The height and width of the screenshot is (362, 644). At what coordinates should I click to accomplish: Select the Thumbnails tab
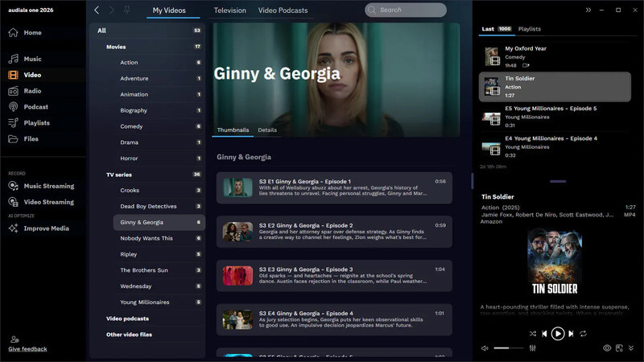point(233,130)
